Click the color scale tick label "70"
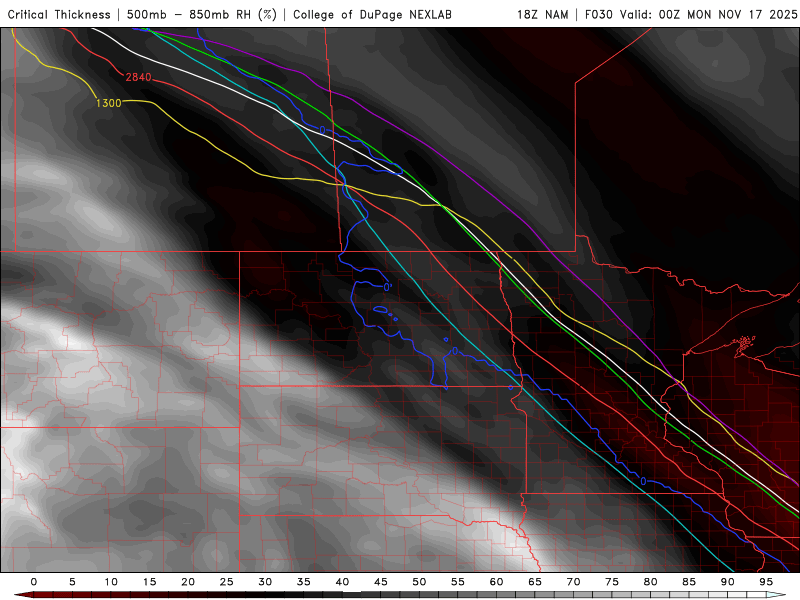This screenshot has height=600, width=800. (573, 582)
